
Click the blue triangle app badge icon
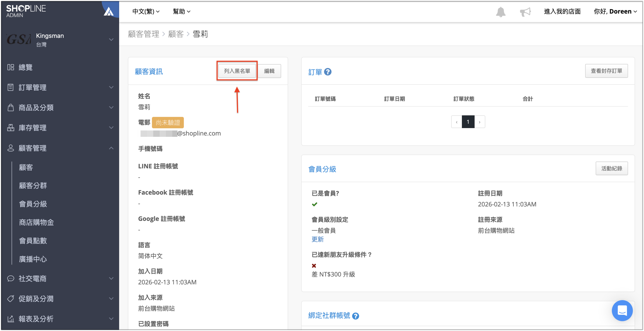(109, 11)
